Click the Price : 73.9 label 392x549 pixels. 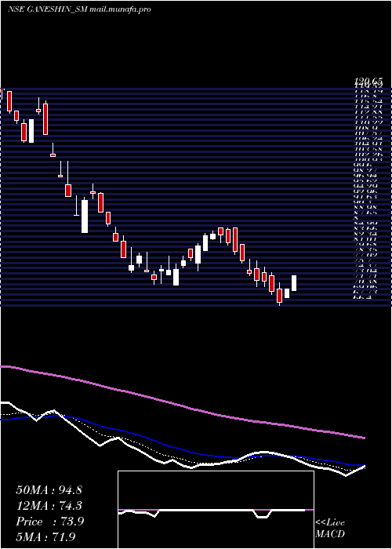point(49,522)
